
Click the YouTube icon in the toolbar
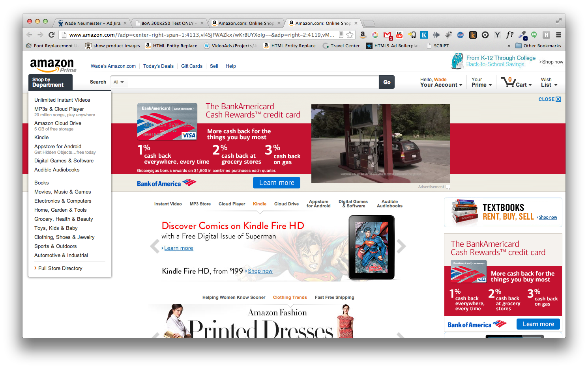[399, 35]
